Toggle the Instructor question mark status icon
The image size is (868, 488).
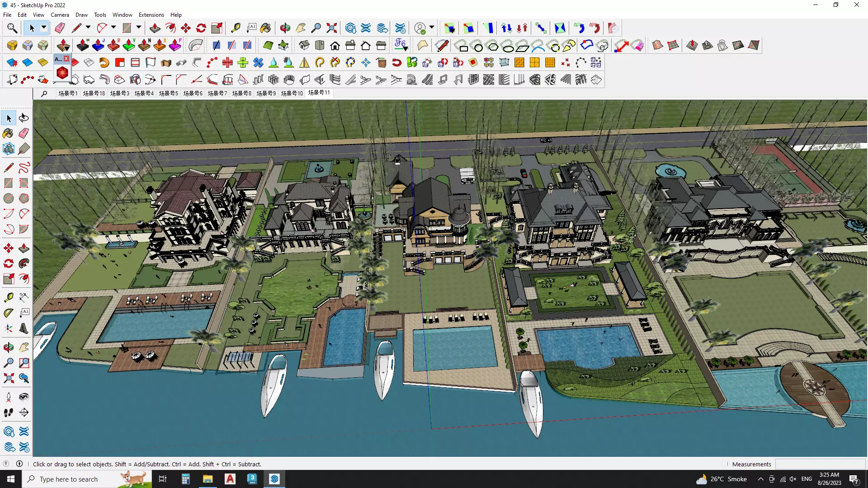6,464
